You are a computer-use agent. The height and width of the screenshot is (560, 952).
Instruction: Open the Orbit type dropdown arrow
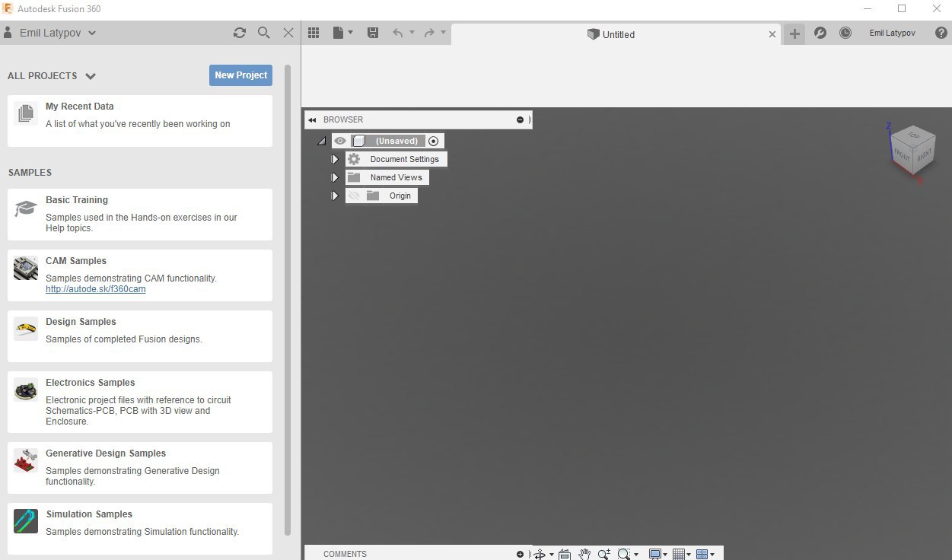tap(552, 555)
